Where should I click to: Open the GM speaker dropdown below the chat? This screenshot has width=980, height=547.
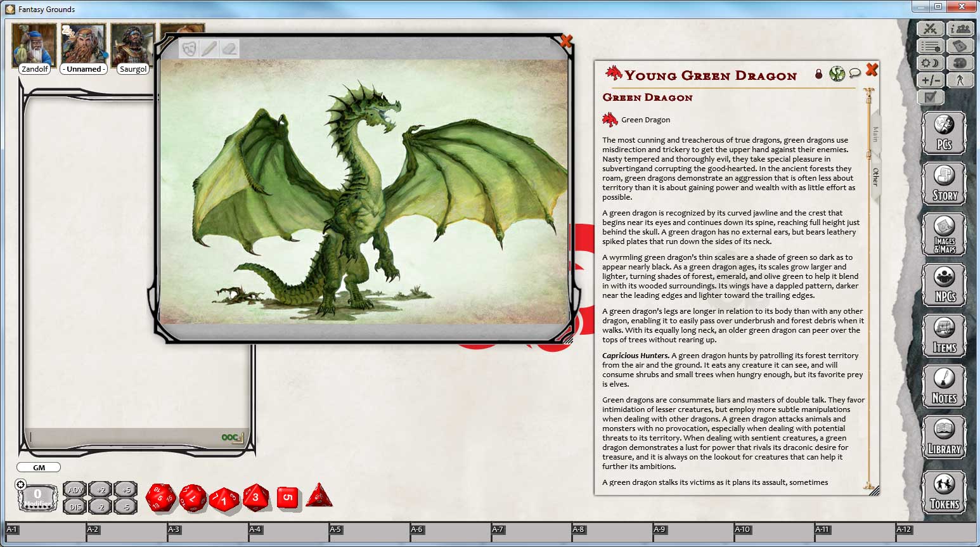(39, 467)
